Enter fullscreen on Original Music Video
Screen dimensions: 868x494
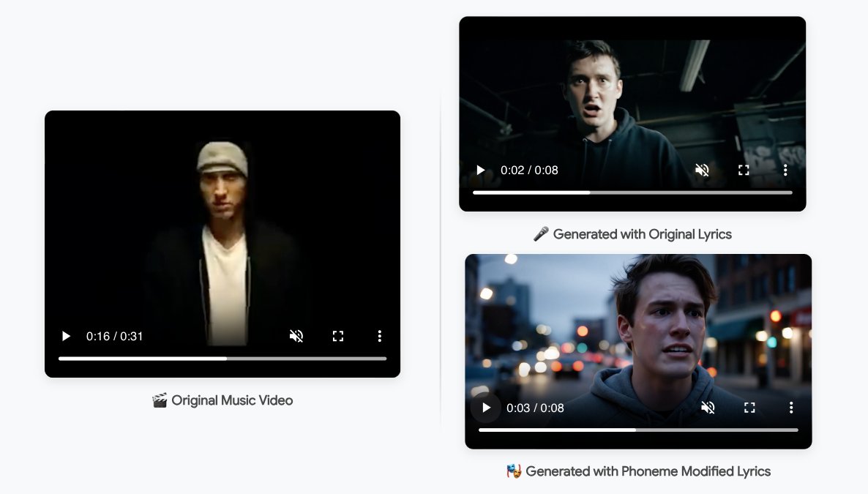pos(338,336)
